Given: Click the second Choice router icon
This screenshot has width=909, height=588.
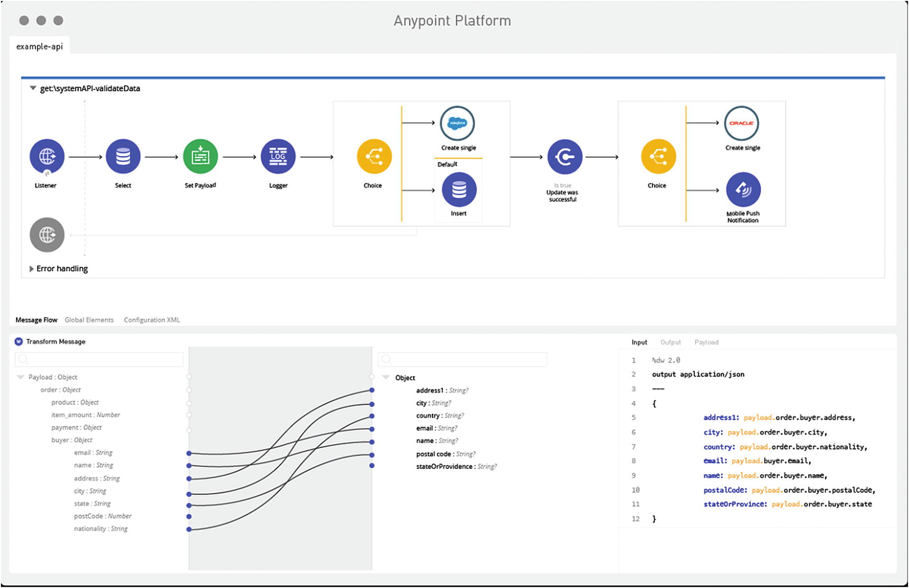Looking at the screenshot, I should point(658,156).
